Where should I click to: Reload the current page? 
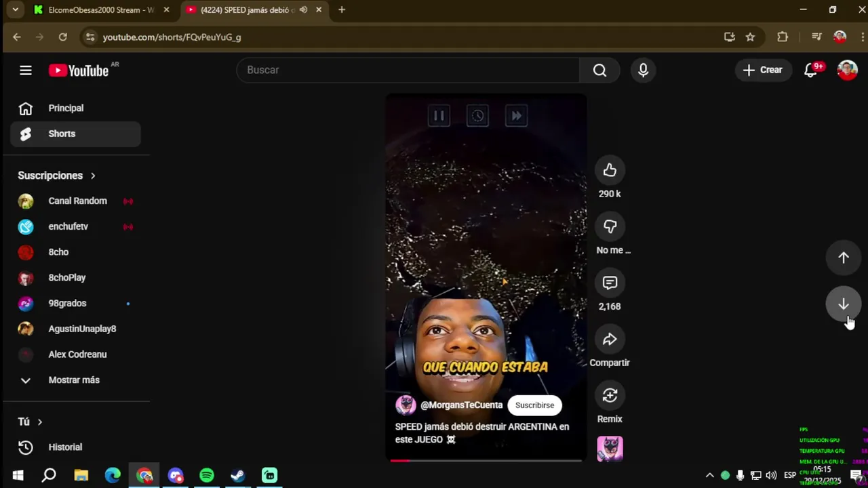[x=63, y=37]
